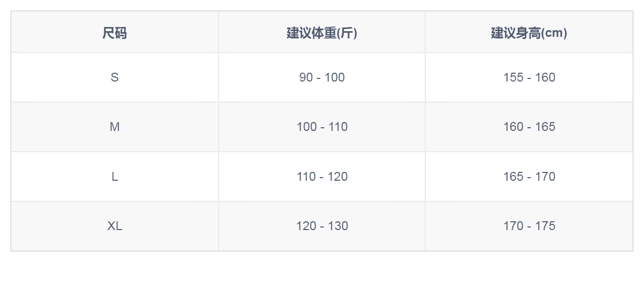Select the S size cell

(114, 77)
